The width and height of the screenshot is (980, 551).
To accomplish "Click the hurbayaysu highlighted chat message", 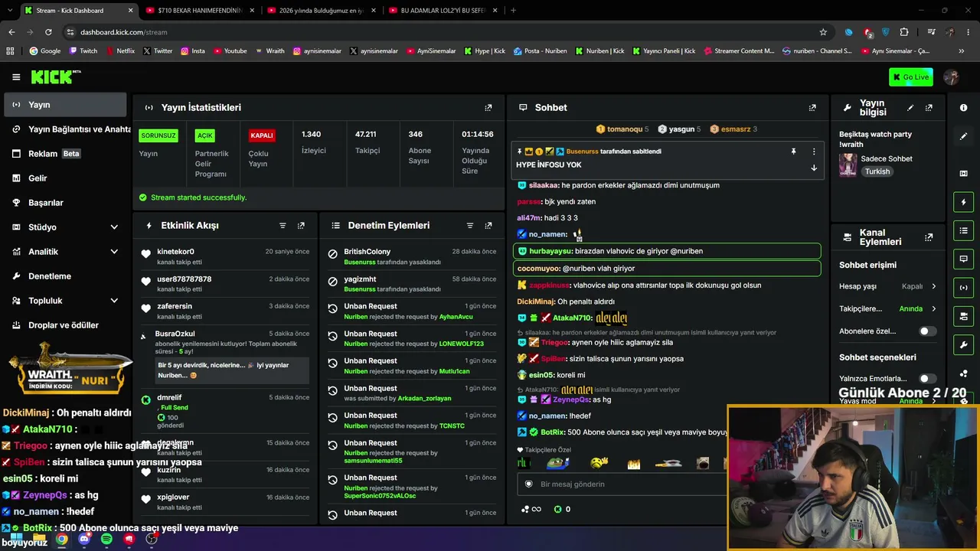I will coord(667,251).
